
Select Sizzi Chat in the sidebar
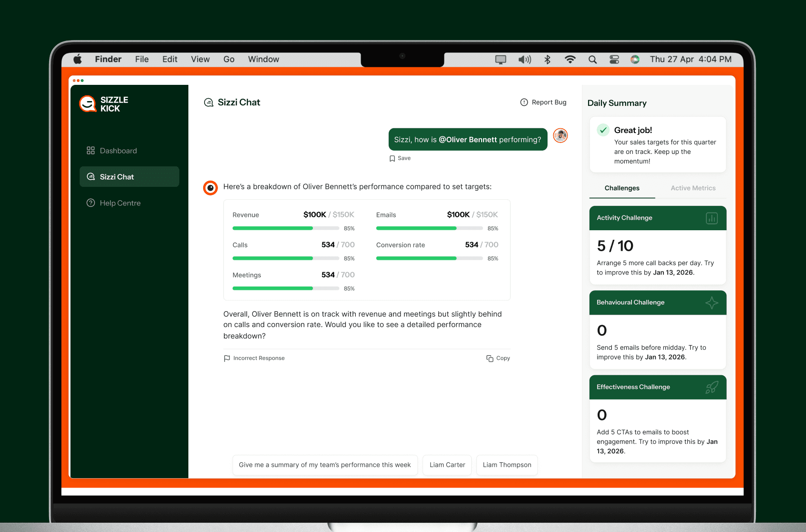(129, 177)
